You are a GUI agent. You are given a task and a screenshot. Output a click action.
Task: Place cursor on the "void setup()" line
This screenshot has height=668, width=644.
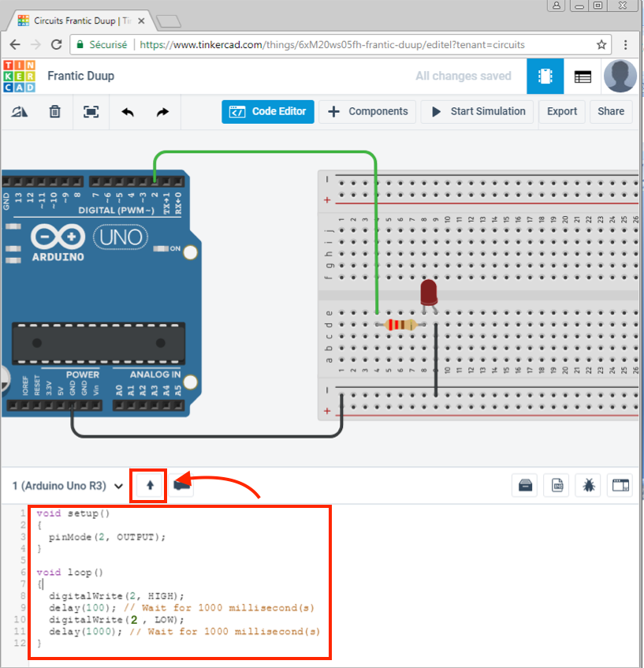coord(73,513)
